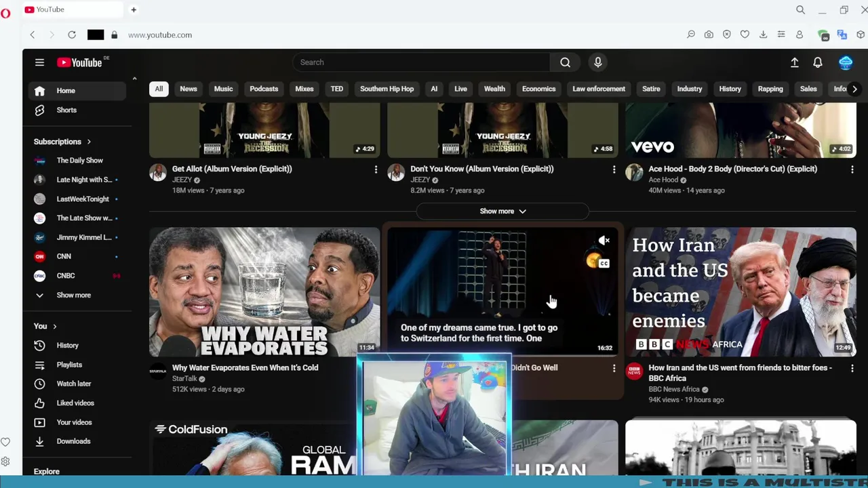Screen dimensions: 868x488
Task: Reload the page with the refresh icon
Action: (71, 35)
